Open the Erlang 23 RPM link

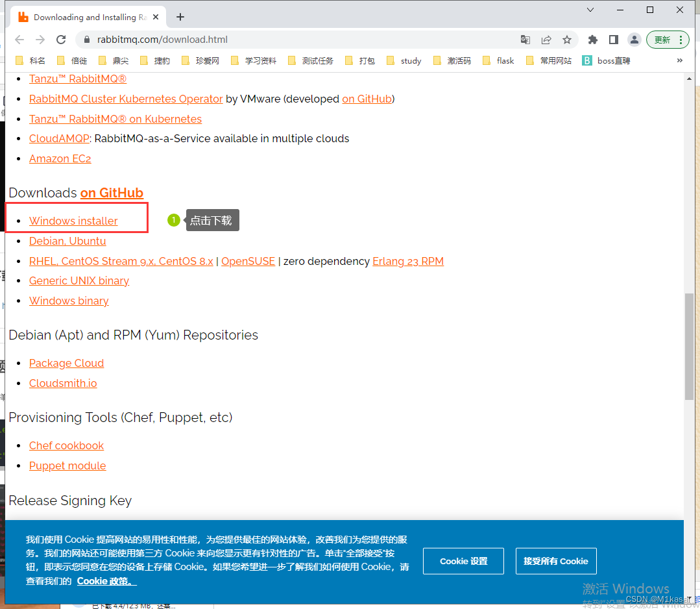(408, 261)
